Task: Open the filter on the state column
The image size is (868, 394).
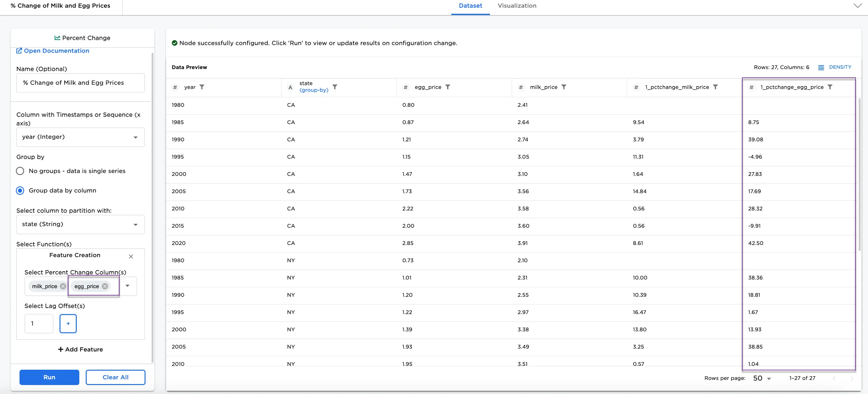Action: (x=335, y=87)
